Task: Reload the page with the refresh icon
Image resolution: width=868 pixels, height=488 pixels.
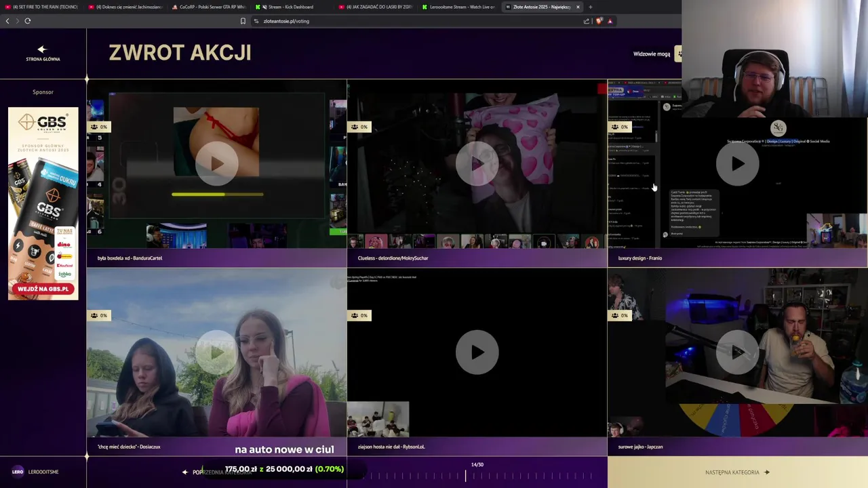Action: pyautogui.click(x=28, y=21)
